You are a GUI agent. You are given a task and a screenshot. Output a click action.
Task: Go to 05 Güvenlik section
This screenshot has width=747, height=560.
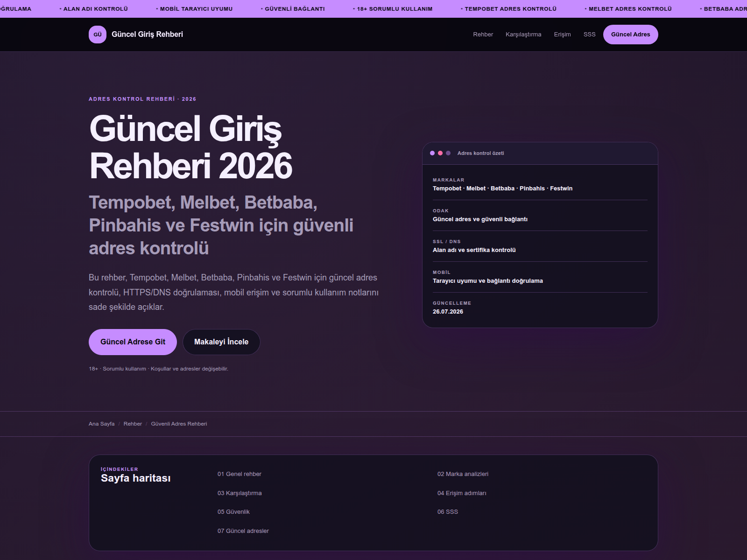pyautogui.click(x=233, y=512)
